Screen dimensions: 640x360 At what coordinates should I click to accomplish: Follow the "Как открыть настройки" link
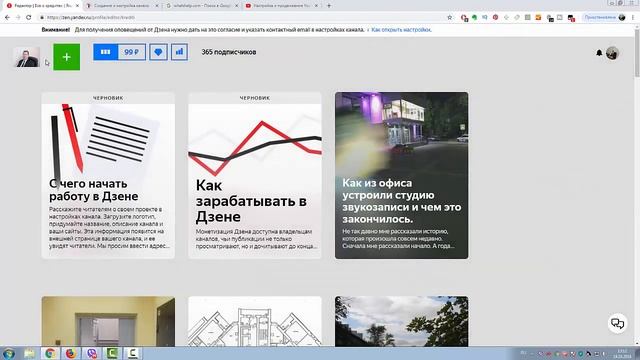tap(401, 30)
